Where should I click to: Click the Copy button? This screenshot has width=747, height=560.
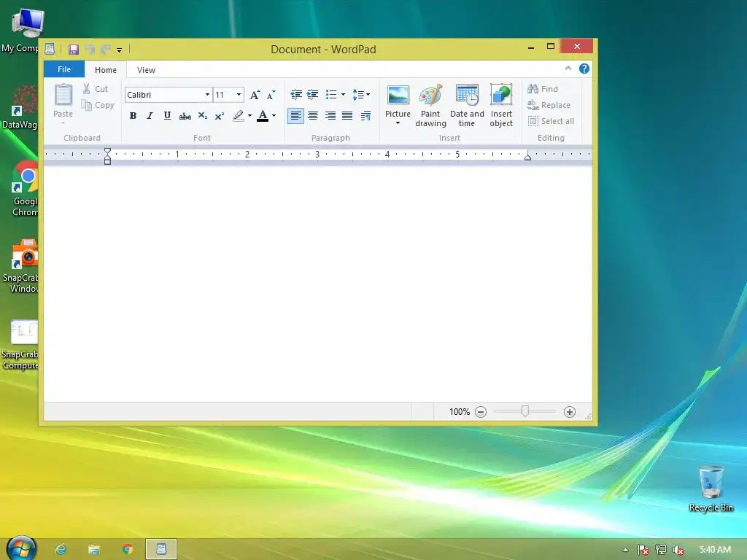coord(98,105)
